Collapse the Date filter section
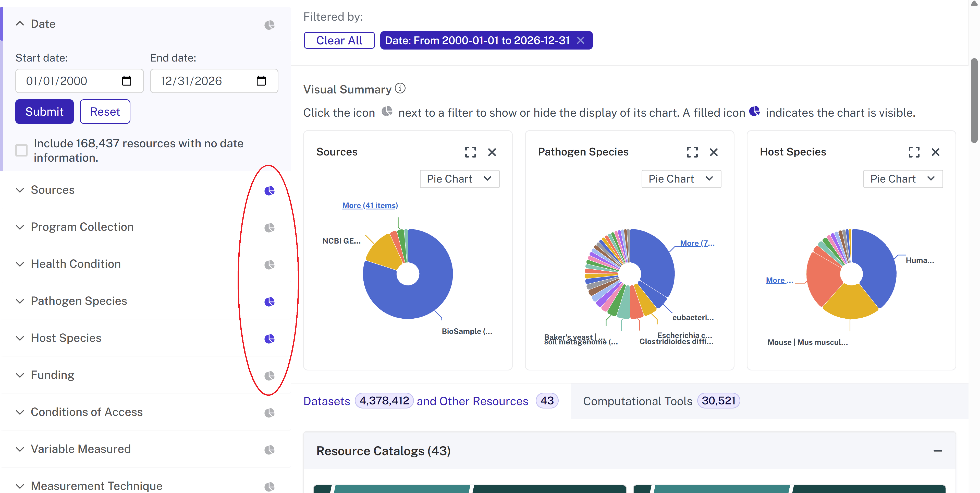Viewport: 980px width, 493px height. (x=20, y=23)
